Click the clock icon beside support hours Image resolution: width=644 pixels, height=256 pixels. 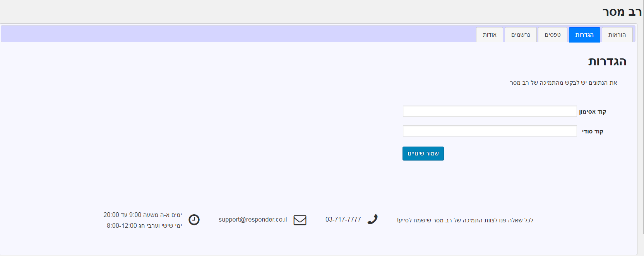(194, 220)
